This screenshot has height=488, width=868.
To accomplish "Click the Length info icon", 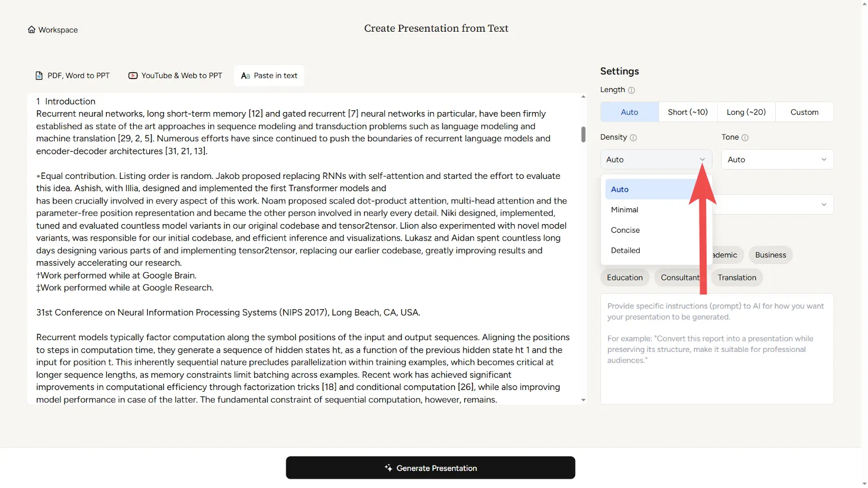I will click(631, 90).
